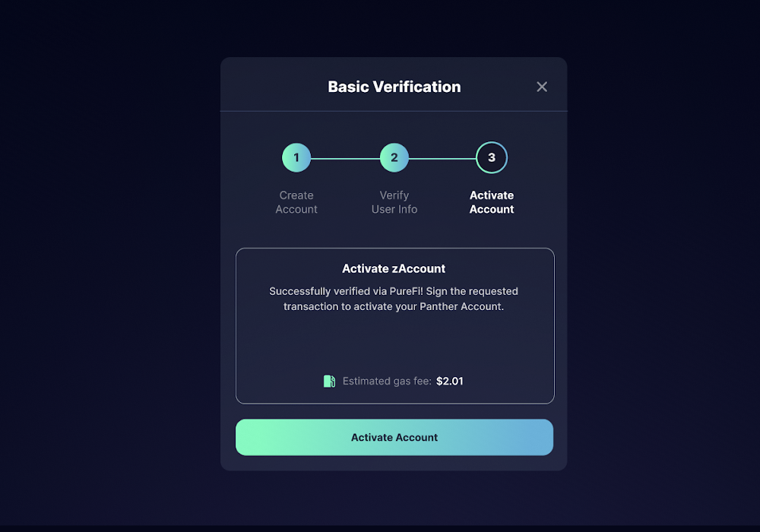Click the Basic Verification title
The height and width of the screenshot is (532, 760).
pyautogui.click(x=394, y=87)
